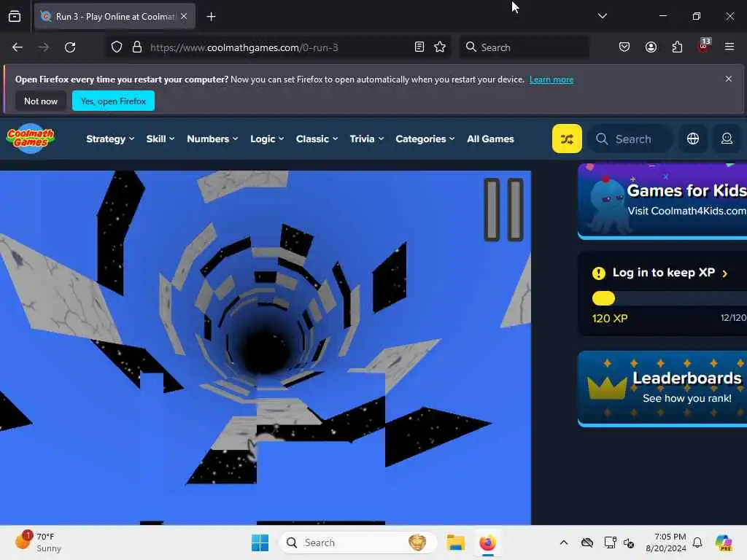Open the Pocket save icon

click(x=624, y=47)
